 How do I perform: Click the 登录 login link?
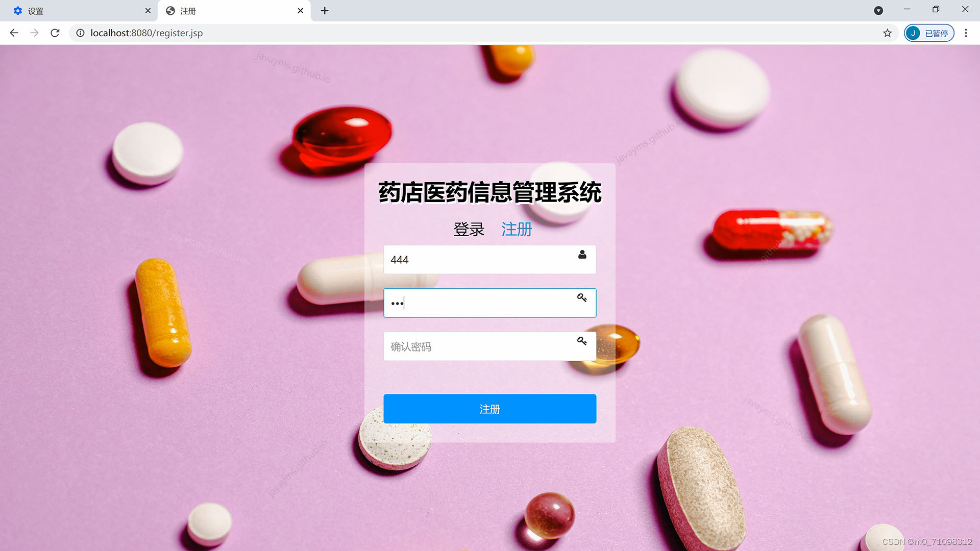pos(469,229)
